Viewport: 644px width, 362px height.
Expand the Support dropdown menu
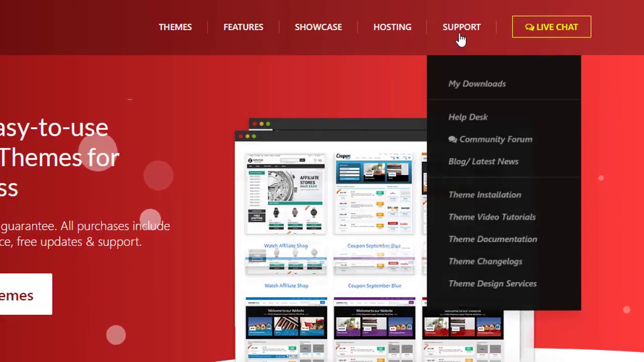[461, 27]
